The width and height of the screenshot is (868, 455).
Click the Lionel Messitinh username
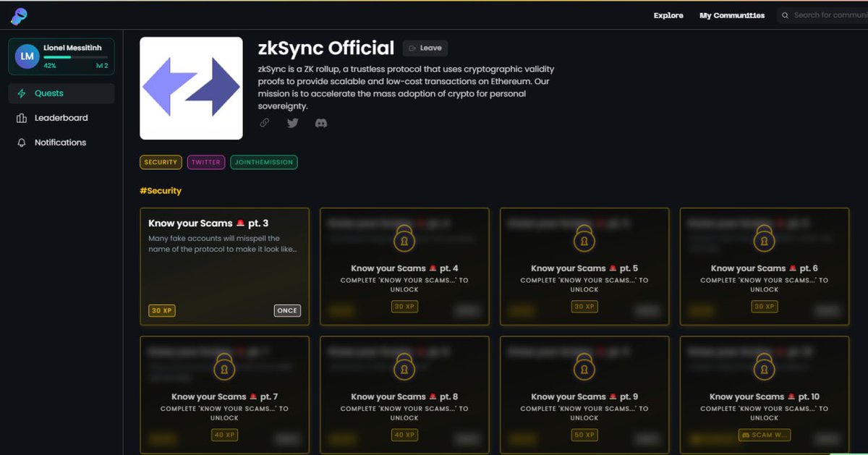point(72,48)
